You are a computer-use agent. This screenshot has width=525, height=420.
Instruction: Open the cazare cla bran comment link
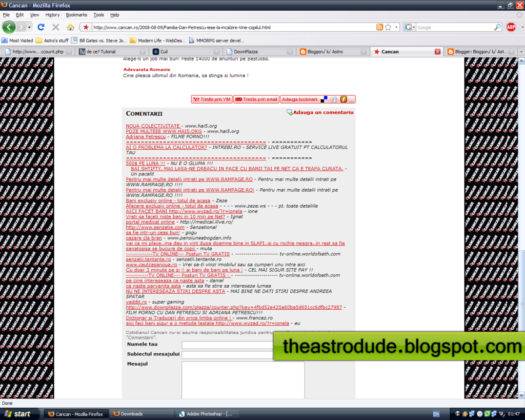coord(144,238)
